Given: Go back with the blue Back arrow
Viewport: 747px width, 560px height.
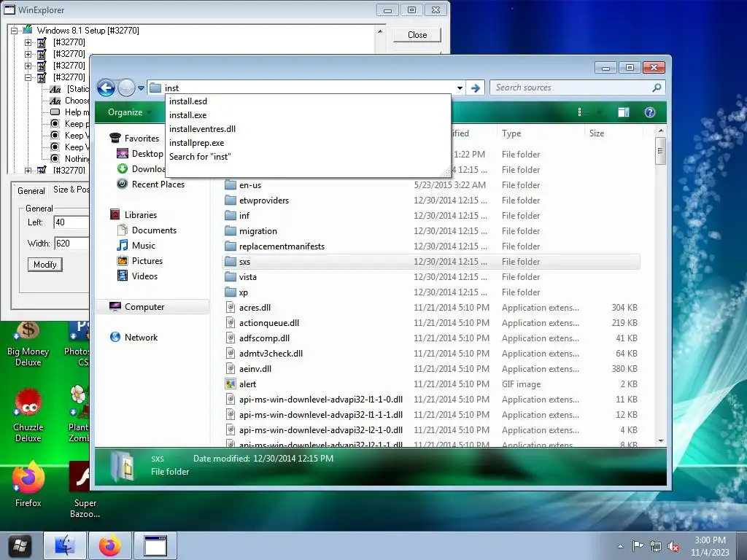Looking at the screenshot, I should [x=106, y=88].
